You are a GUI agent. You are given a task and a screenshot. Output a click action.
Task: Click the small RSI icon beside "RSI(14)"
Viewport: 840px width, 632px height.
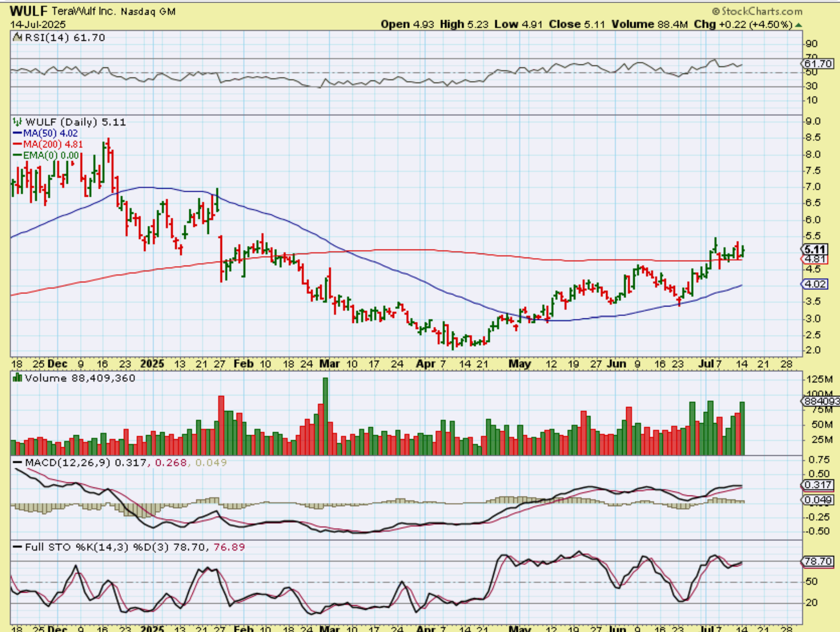coord(17,38)
